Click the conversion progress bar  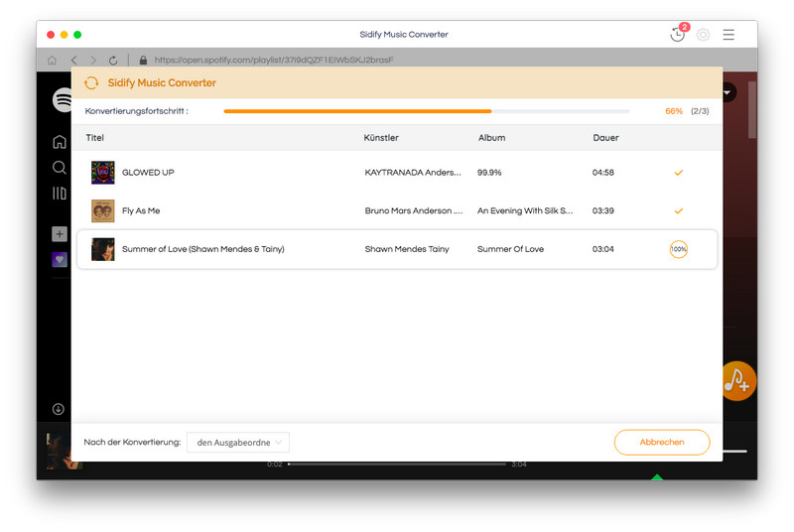(427, 111)
